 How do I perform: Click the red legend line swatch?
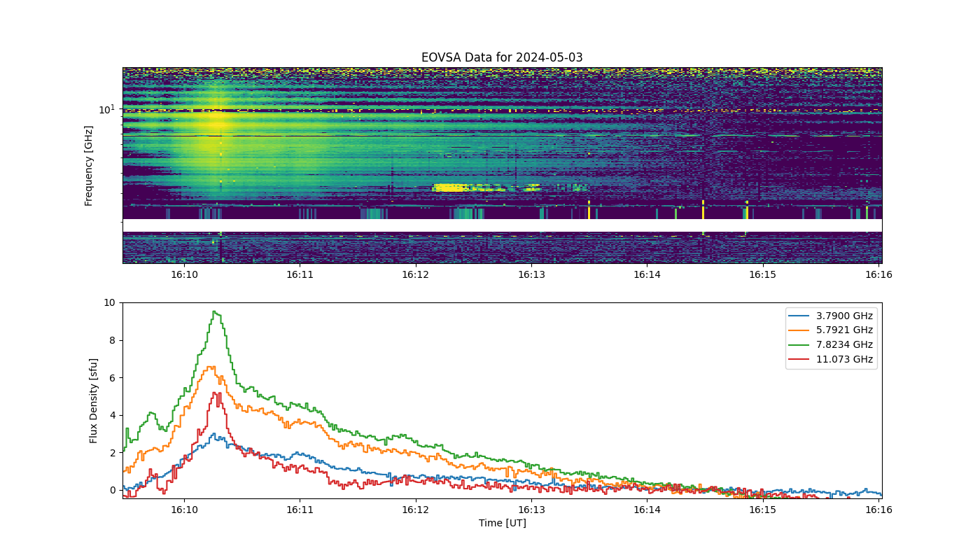801,359
